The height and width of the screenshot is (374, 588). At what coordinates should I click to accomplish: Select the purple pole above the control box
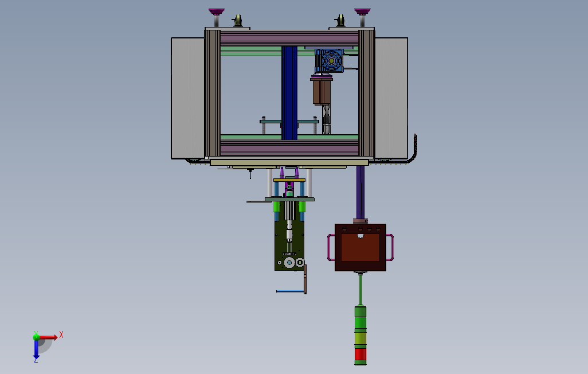click(x=360, y=192)
